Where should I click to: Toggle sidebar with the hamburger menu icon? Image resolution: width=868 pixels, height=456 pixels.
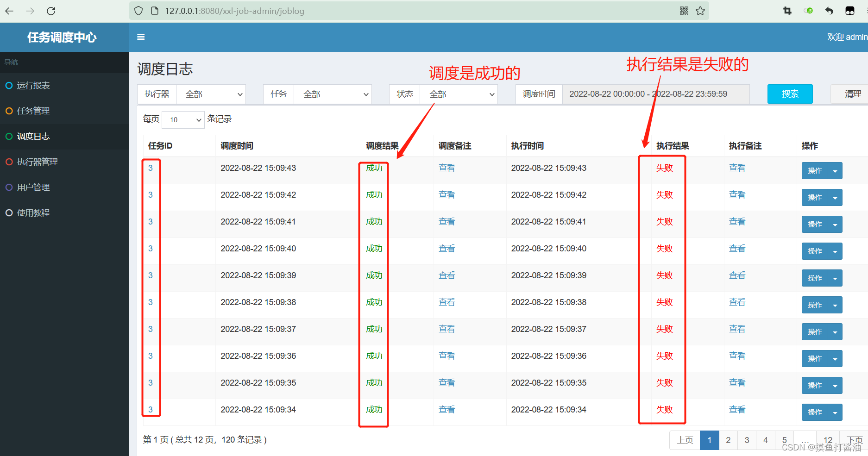pyautogui.click(x=141, y=37)
